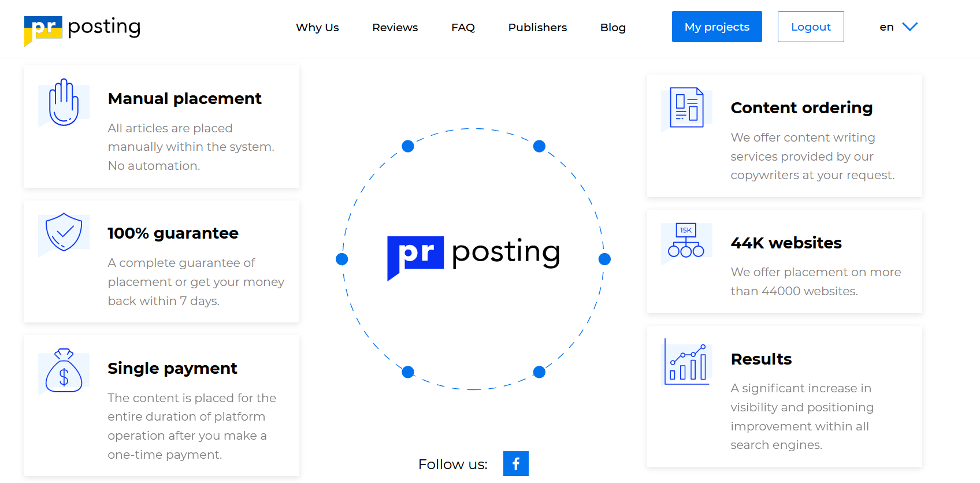The image size is (980, 483).
Task: Select the Content ordering heading
Action: tap(801, 108)
